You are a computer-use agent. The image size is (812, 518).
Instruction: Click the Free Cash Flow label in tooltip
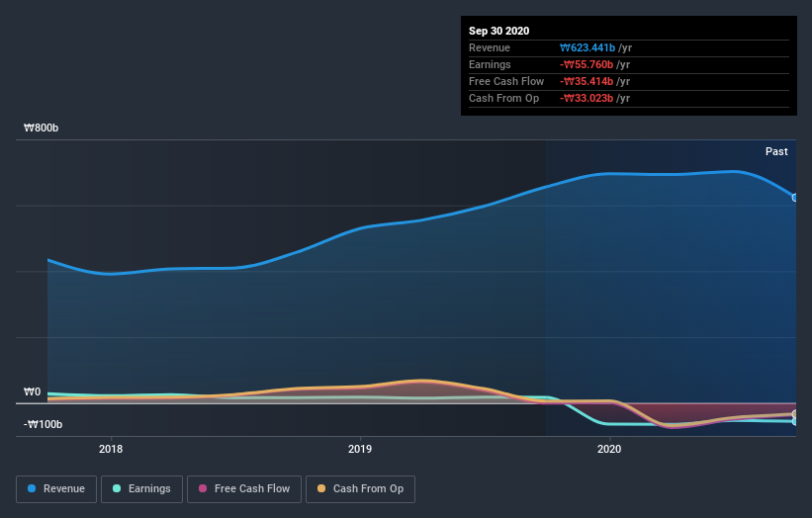pyautogui.click(x=506, y=81)
